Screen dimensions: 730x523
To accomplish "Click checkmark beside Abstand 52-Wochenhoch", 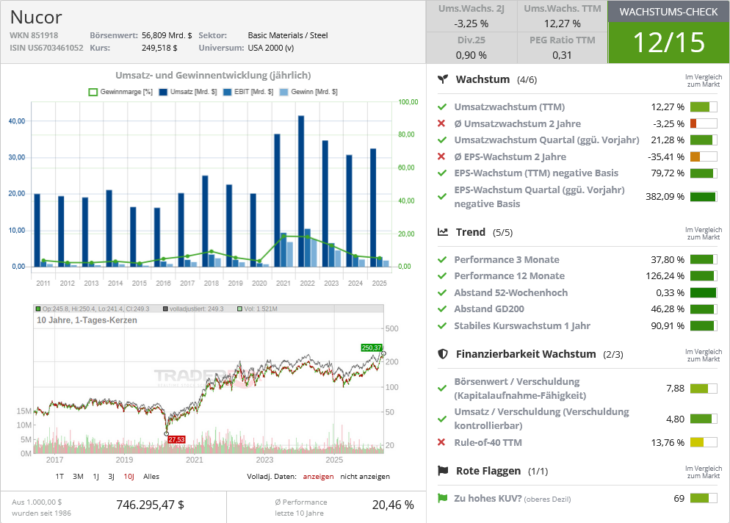I will click(x=442, y=293).
